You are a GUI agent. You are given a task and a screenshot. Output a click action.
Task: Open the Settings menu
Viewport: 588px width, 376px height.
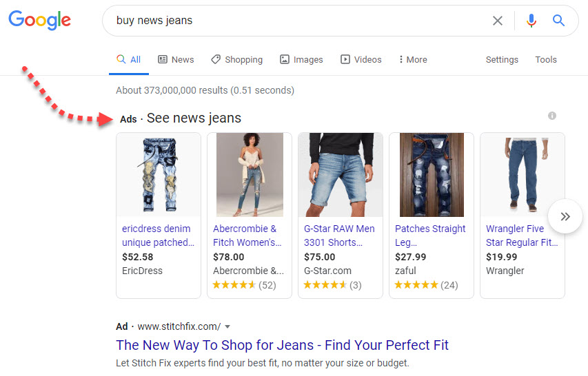pyautogui.click(x=502, y=60)
